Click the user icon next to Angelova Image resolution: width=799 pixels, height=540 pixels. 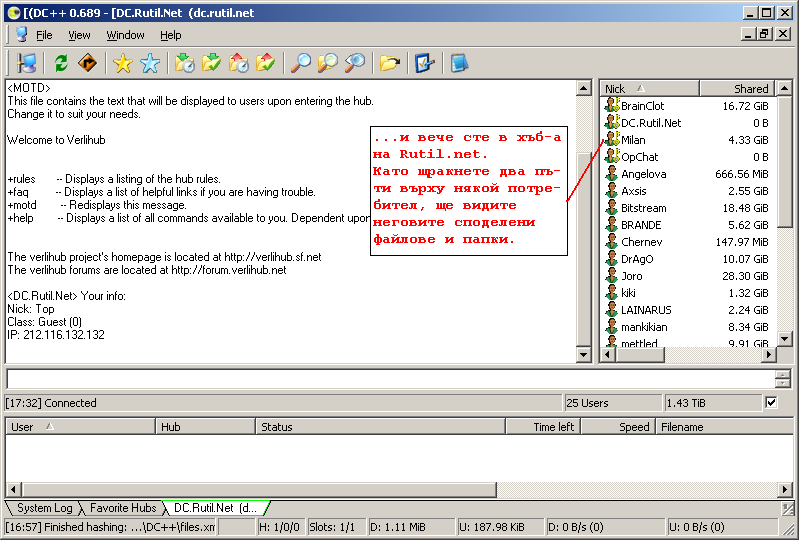[x=611, y=174]
